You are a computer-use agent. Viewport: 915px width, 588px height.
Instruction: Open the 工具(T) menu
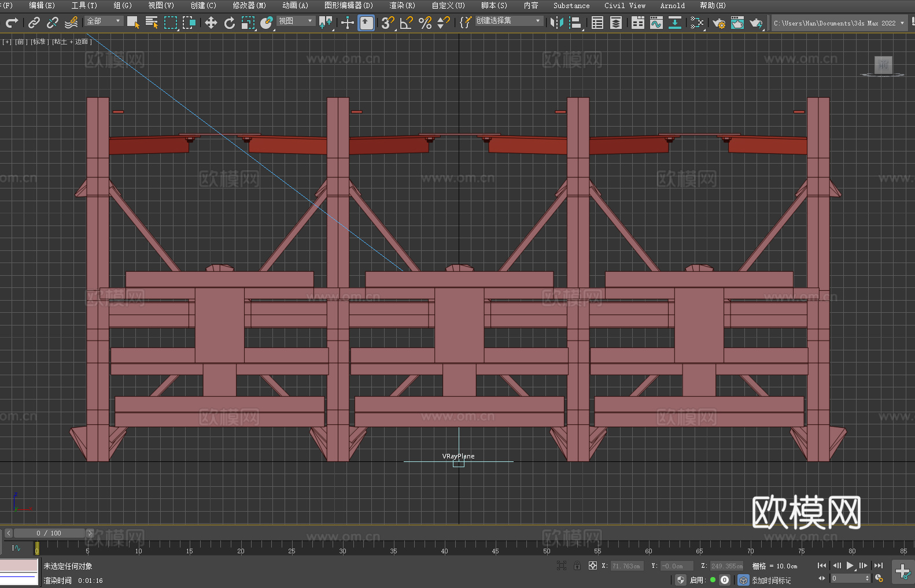[x=84, y=5]
